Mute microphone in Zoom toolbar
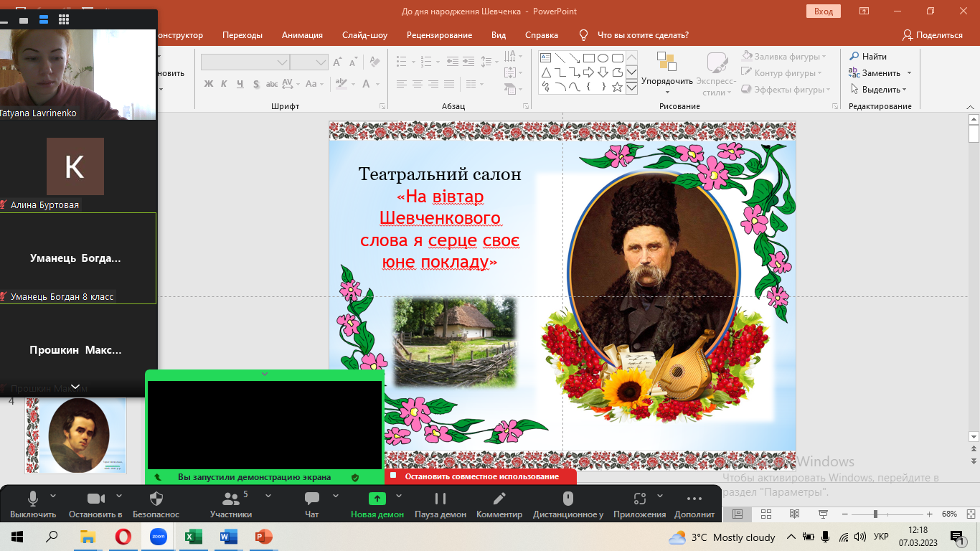980x551 pixels. [33, 504]
